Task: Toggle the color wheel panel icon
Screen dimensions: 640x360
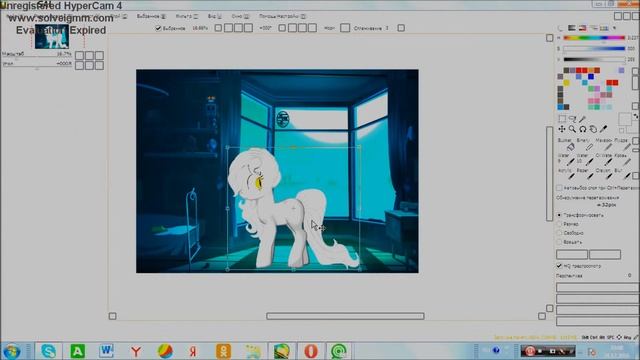Action: coord(560,28)
